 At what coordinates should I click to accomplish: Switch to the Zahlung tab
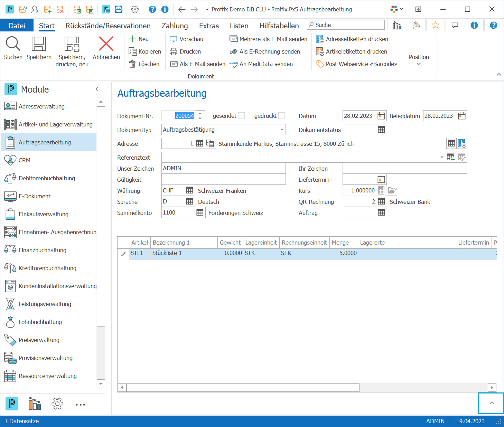point(175,26)
